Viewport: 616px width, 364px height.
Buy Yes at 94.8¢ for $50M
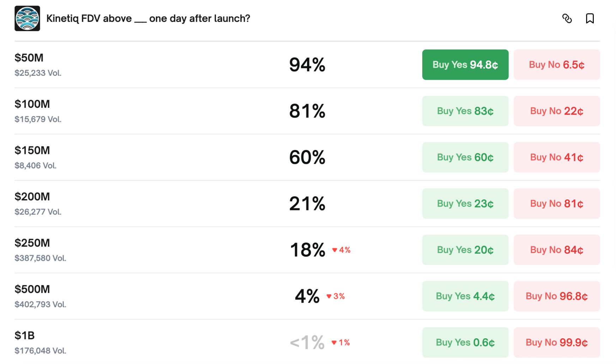click(465, 65)
